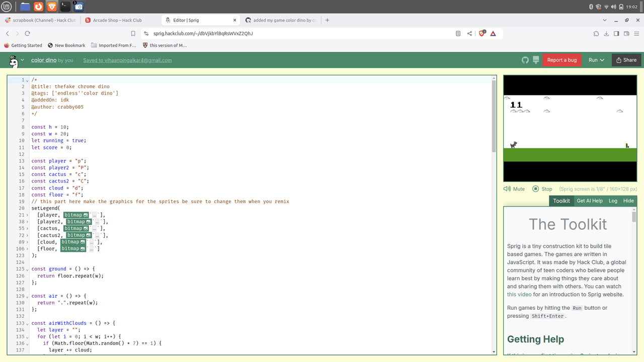Hide the toolkit panel

[x=628, y=201]
